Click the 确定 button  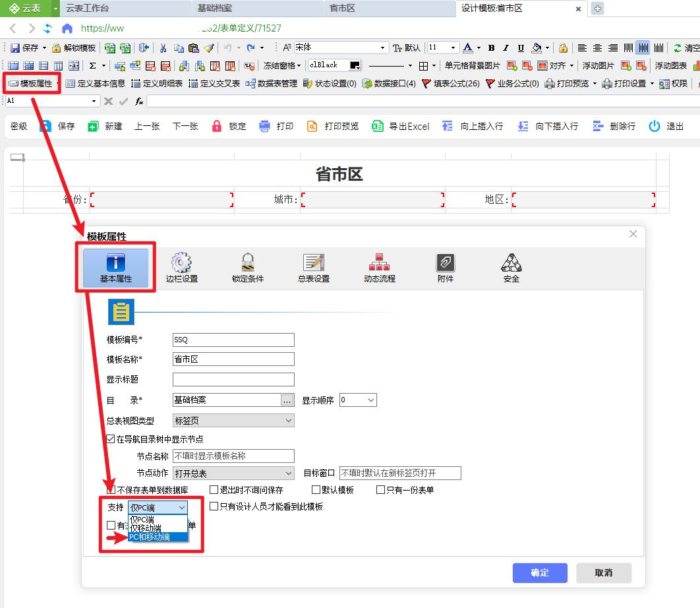click(x=539, y=573)
